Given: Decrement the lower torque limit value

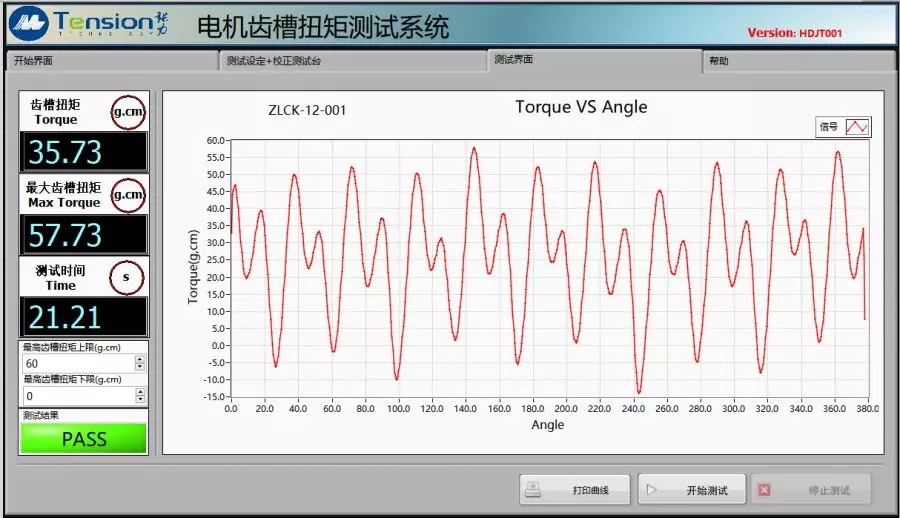Looking at the screenshot, I should pos(140,401).
